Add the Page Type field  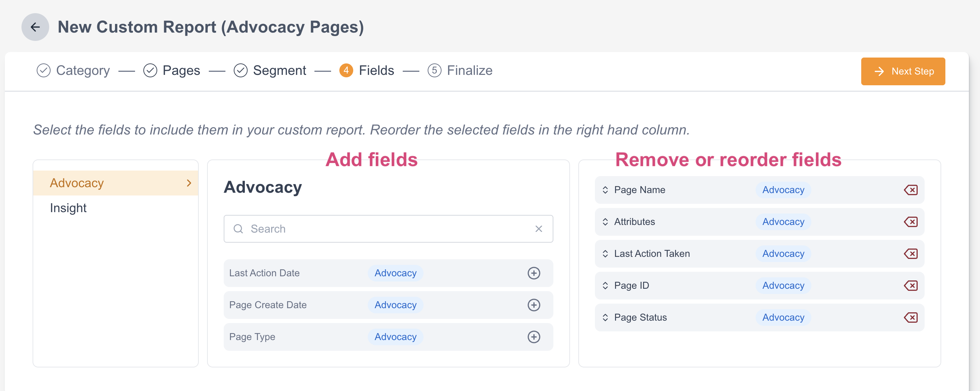click(x=533, y=337)
